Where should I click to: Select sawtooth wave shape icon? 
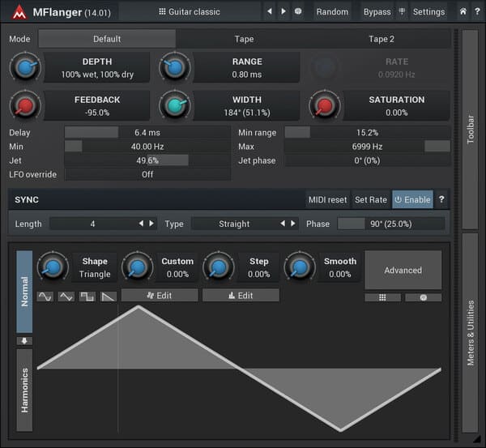[109, 297]
